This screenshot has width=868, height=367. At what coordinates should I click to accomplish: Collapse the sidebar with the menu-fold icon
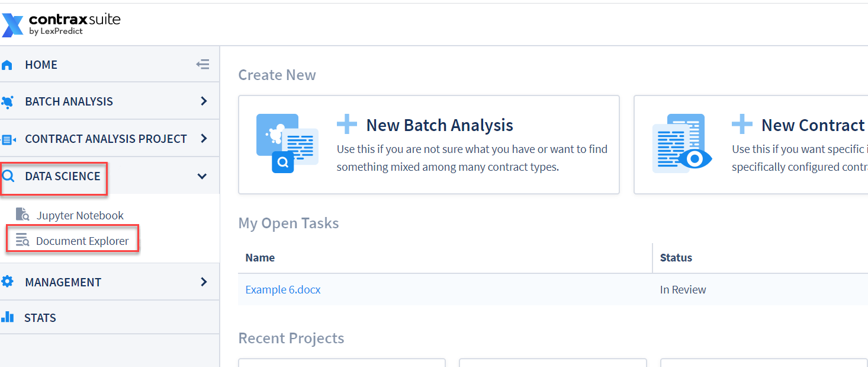tap(203, 65)
